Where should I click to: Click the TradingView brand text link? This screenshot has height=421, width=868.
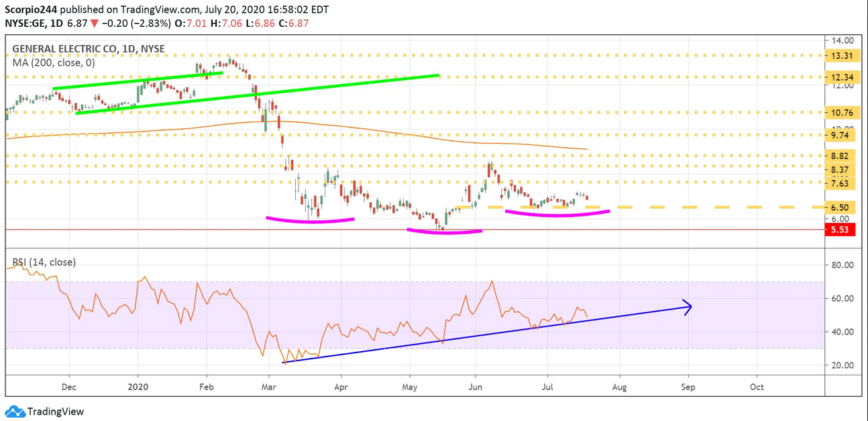pyautogui.click(x=56, y=412)
